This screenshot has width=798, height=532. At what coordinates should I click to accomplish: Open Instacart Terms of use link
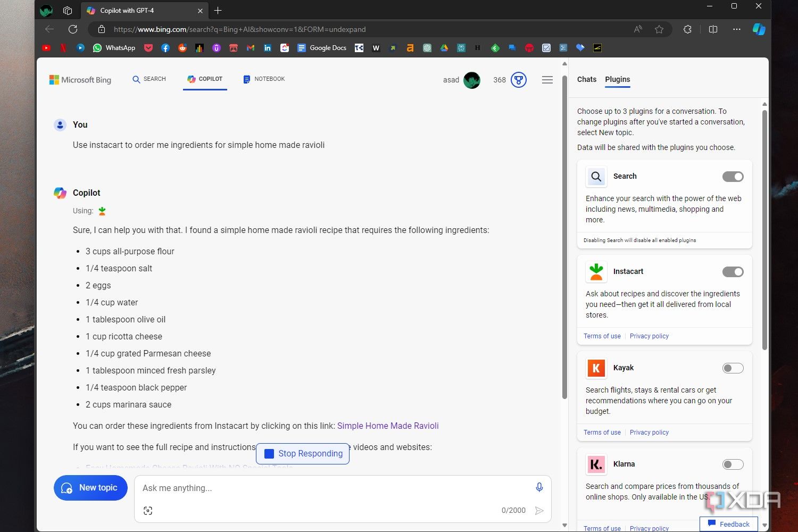pyautogui.click(x=602, y=336)
